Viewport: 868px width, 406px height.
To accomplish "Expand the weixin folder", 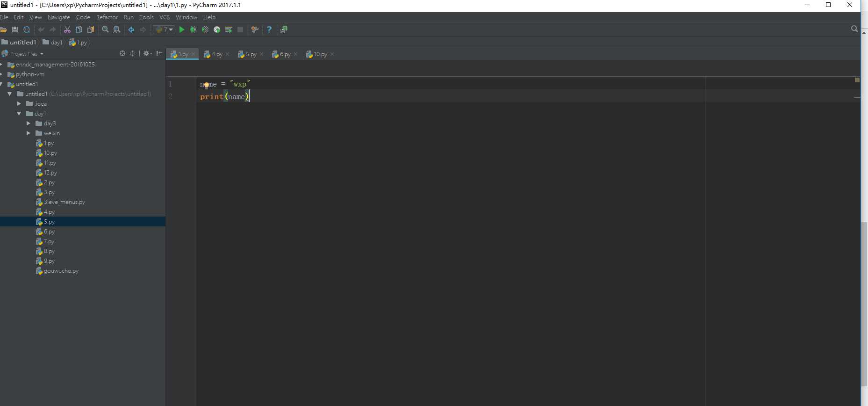I will coord(29,133).
